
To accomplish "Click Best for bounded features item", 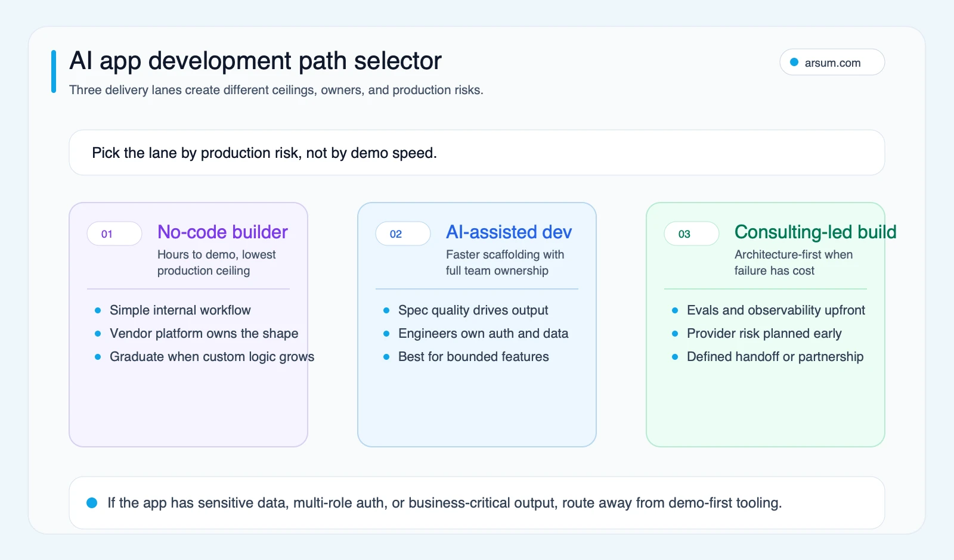I will point(473,356).
